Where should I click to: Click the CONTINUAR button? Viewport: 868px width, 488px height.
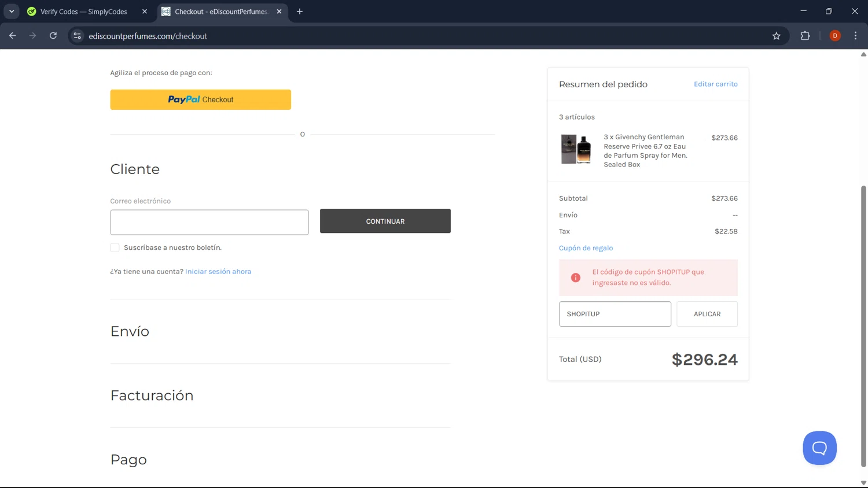coord(385,221)
